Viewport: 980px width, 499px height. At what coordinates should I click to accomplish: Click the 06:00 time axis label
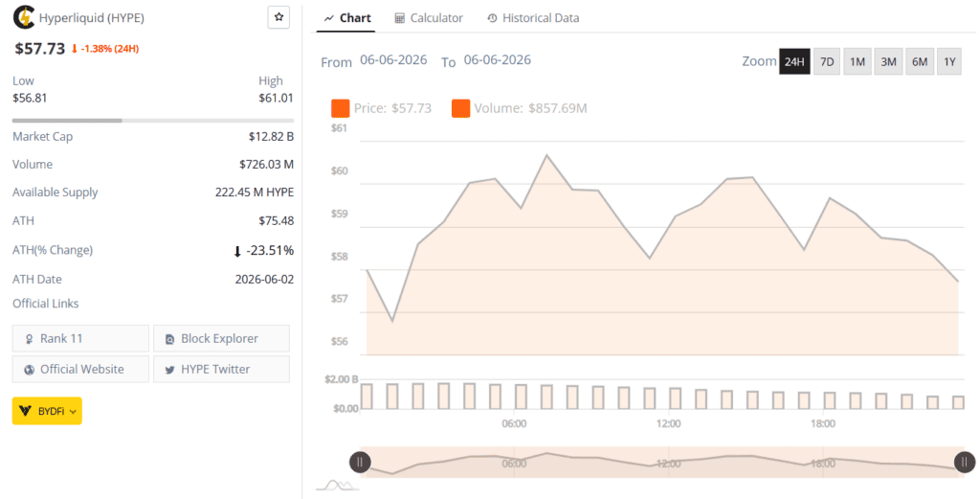point(514,424)
